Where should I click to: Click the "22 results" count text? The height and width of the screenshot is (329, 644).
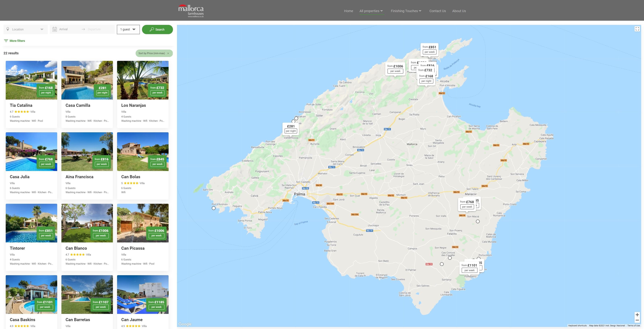(x=11, y=53)
